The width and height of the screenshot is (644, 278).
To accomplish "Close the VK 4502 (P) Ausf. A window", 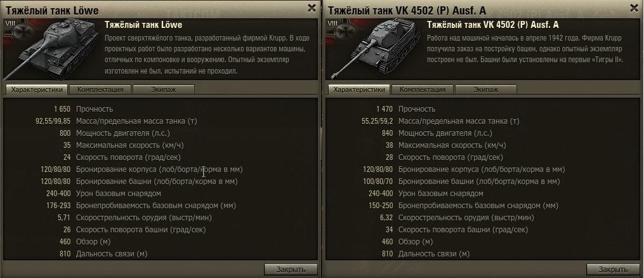I will (634, 8).
